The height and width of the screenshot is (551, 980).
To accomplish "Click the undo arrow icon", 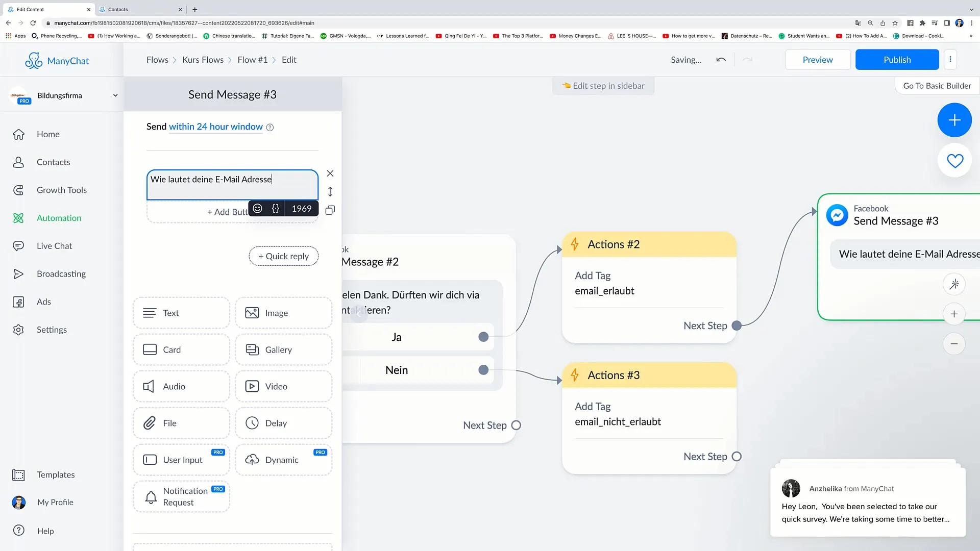I will (721, 60).
